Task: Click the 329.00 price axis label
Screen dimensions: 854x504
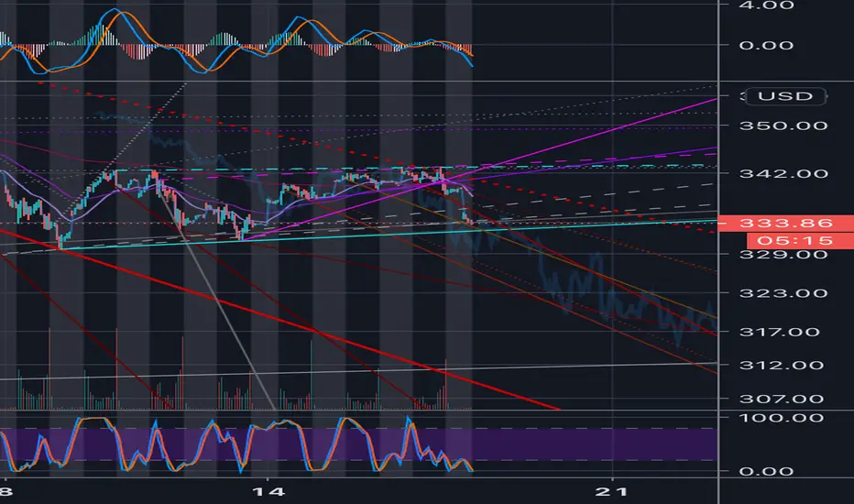Action: (783, 255)
